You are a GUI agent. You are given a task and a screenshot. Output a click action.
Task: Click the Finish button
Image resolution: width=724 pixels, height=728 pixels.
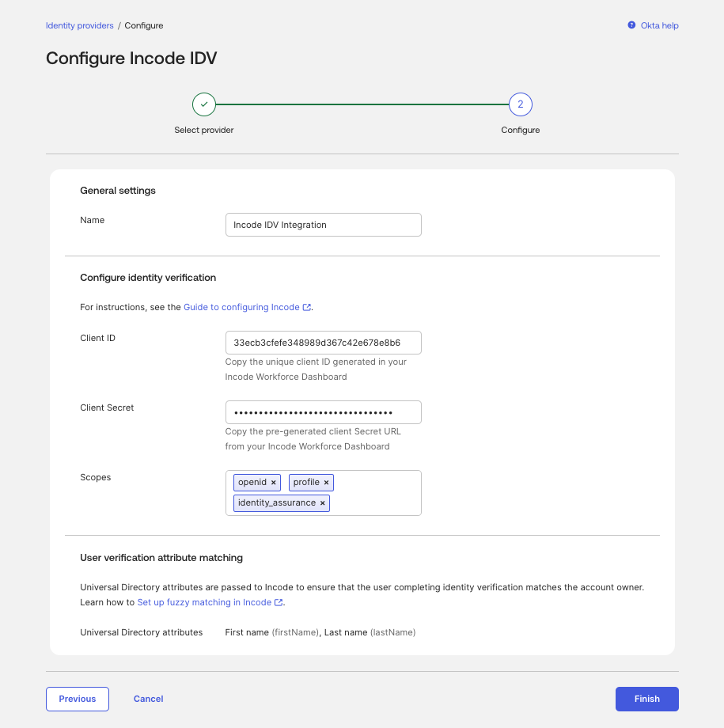point(647,699)
